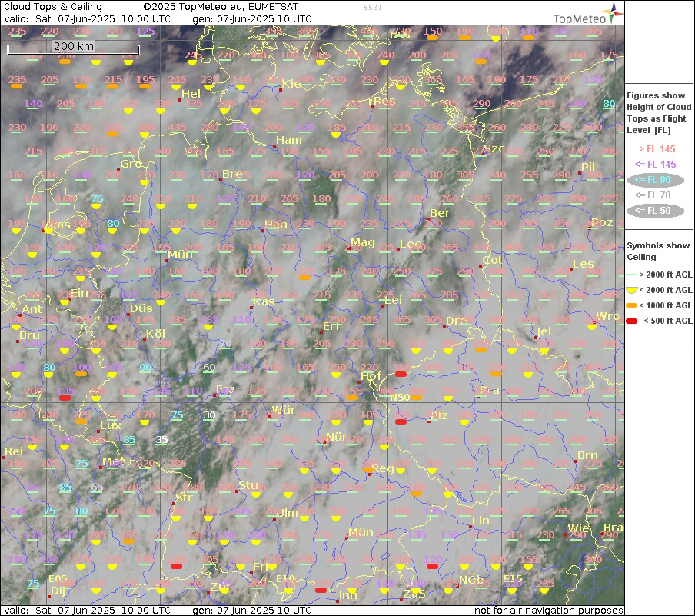Click the 'Mag' Magdeburg map label
The width and height of the screenshot is (695, 616).
(363, 243)
